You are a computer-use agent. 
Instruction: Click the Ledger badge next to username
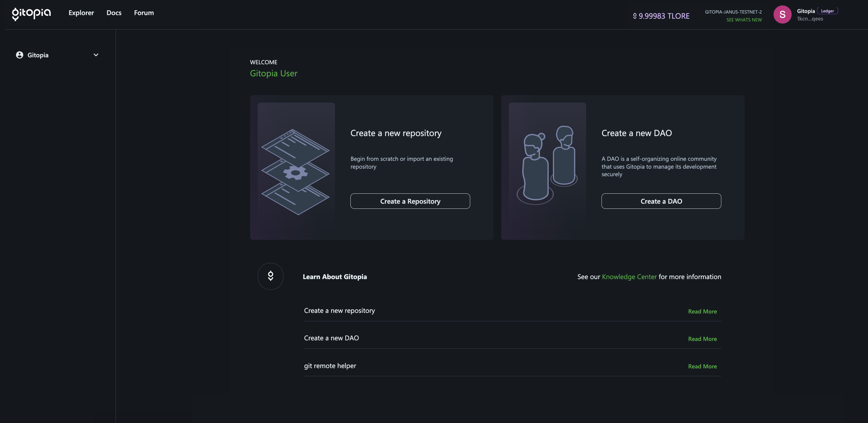pyautogui.click(x=827, y=11)
